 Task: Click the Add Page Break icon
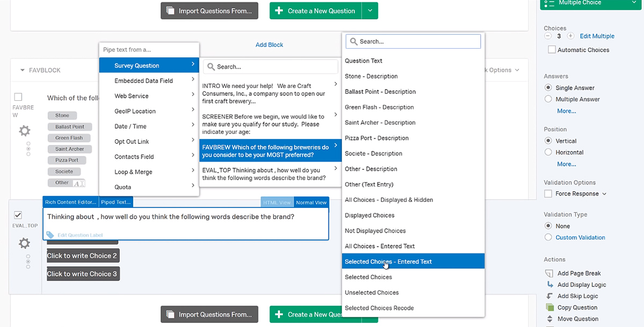(x=549, y=273)
